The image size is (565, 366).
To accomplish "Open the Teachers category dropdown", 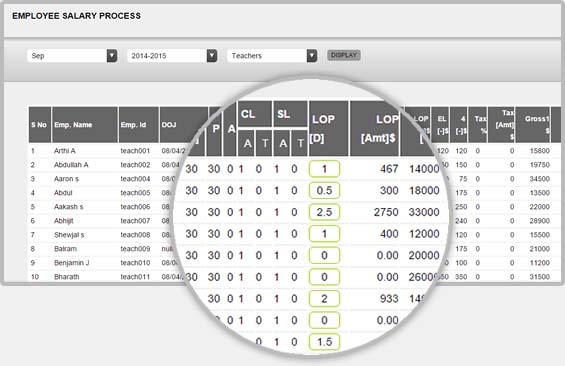I will [272, 56].
